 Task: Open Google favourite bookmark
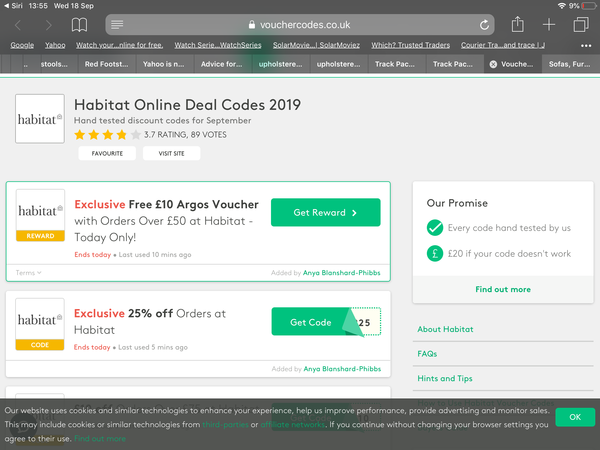22,45
